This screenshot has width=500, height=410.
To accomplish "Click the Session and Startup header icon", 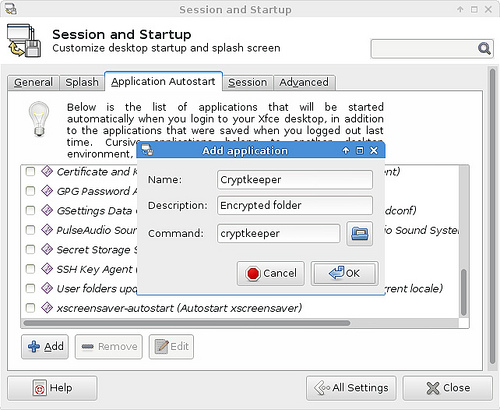I will click(24, 41).
